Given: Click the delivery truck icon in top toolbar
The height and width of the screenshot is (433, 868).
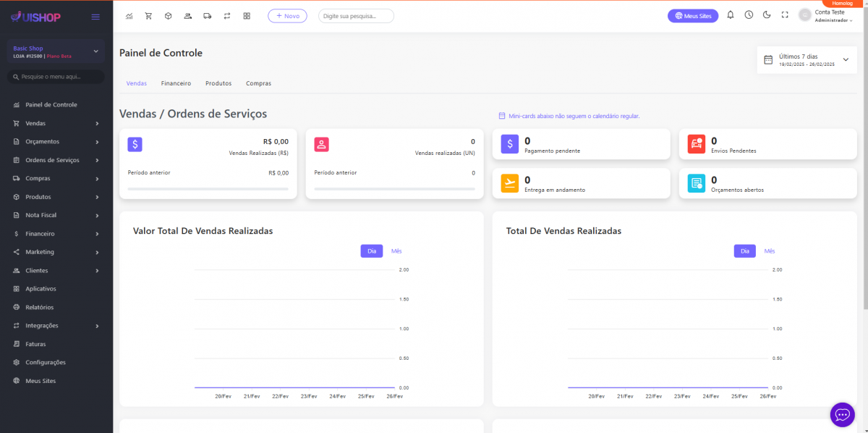Looking at the screenshot, I should click(208, 16).
